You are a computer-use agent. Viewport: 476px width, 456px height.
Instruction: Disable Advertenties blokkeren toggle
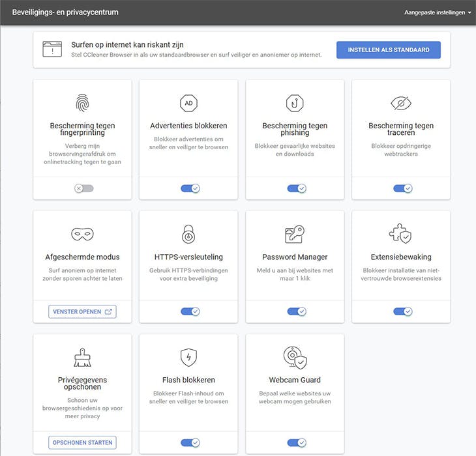(x=190, y=188)
